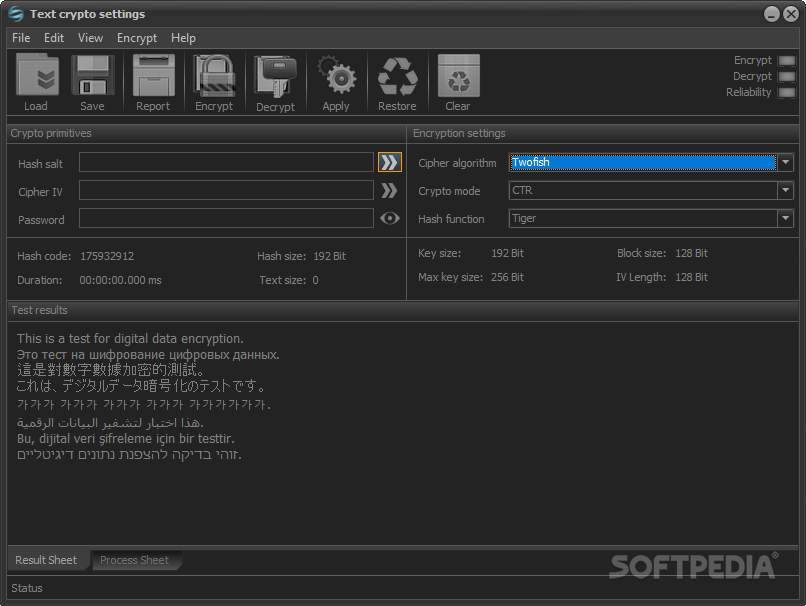Click the Test results panel header
Image resolution: width=806 pixels, height=606 pixels.
[403, 310]
